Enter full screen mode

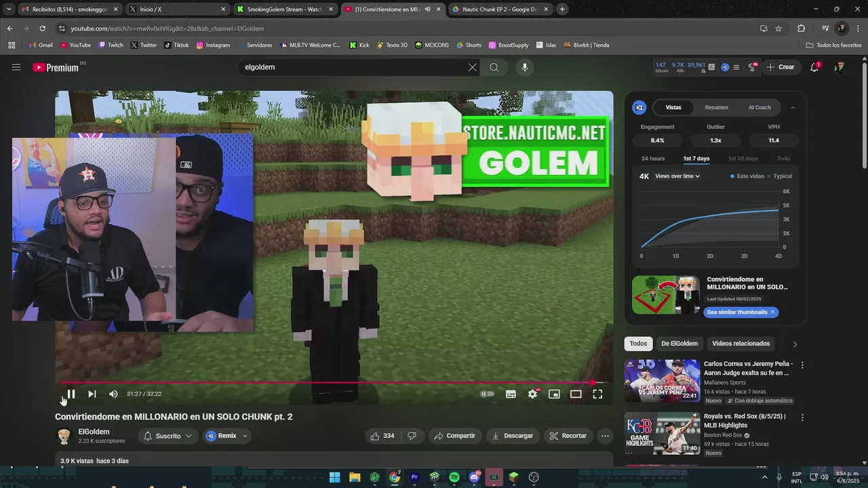tap(597, 394)
